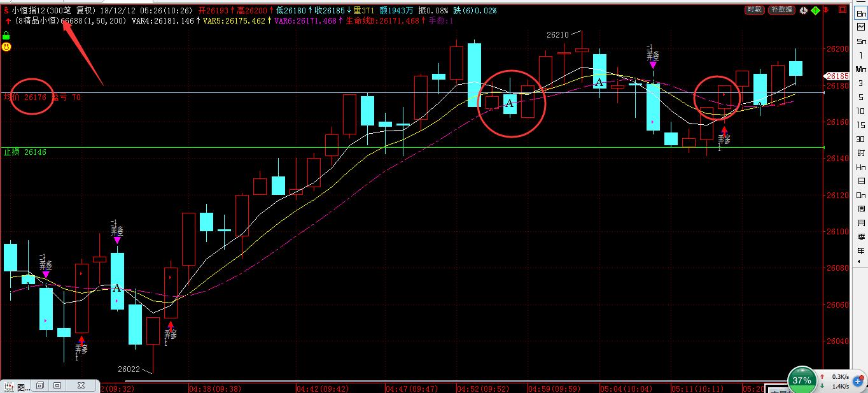Click the list icon in bottom-left toolbar
The height and width of the screenshot is (393, 868).
click(22, 387)
